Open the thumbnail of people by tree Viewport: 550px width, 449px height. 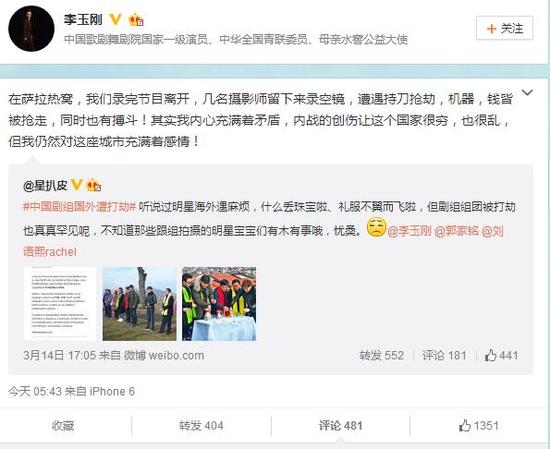(x=140, y=304)
